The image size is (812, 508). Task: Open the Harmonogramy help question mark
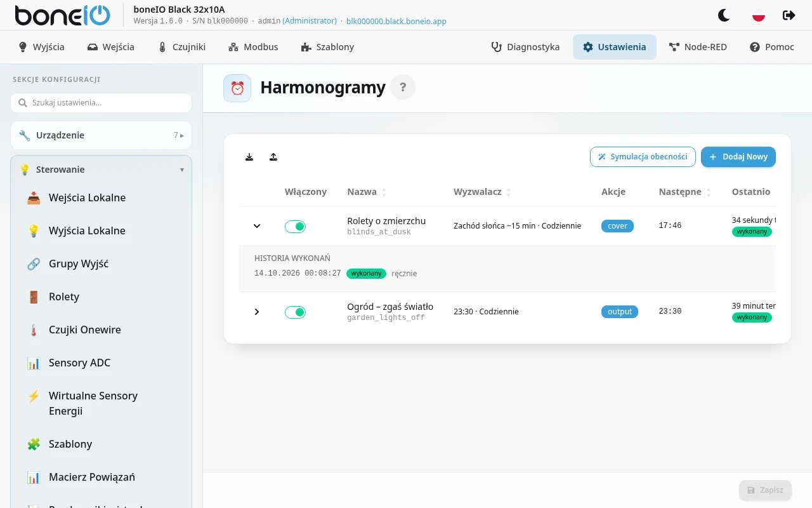(x=403, y=88)
